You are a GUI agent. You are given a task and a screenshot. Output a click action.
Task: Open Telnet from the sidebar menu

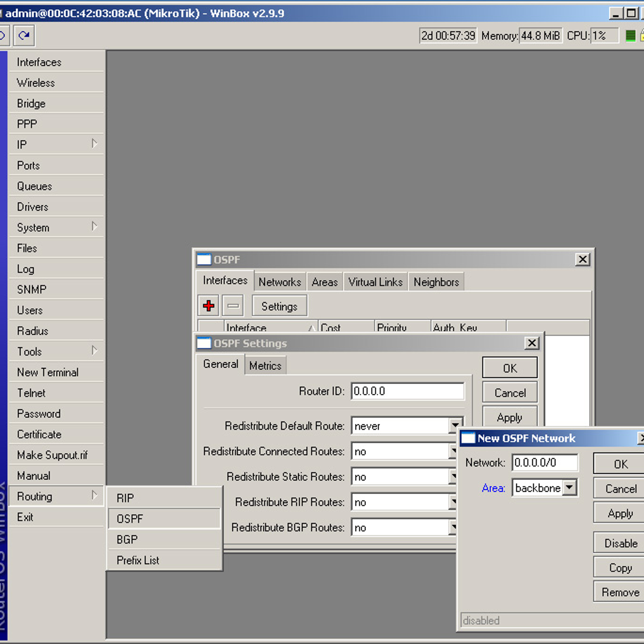[56, 393]
